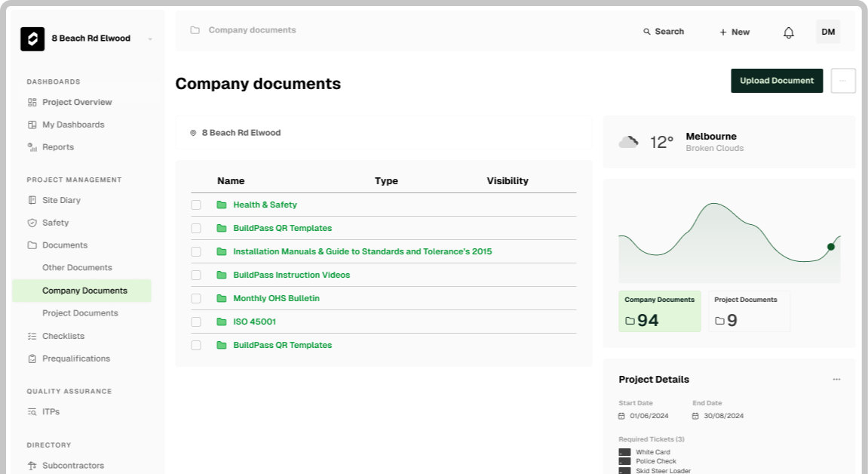
Task: Open Installation Manuals & Guide folder link
Action: [363, 251]
